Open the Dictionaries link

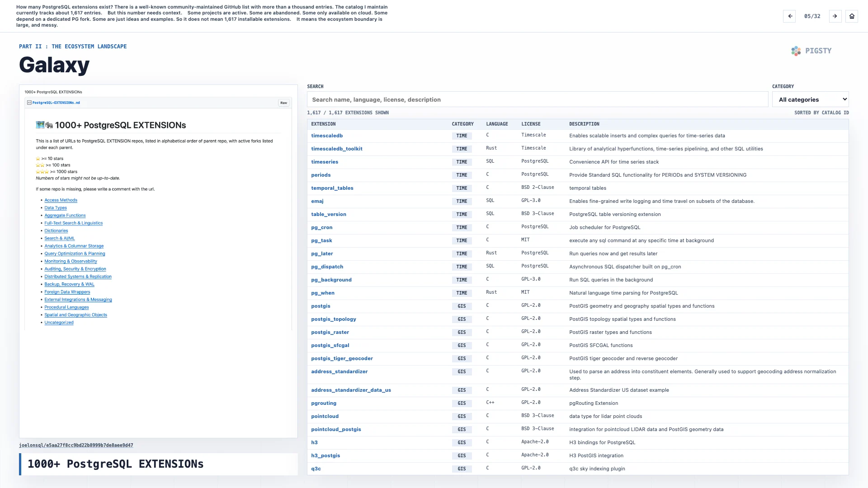pyautogui.click(x=56, y=231)
